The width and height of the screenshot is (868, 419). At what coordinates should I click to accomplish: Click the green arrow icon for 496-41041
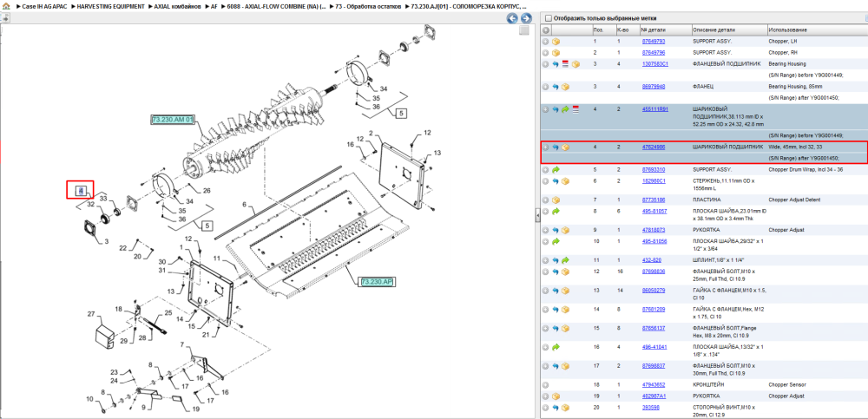(x=556, y=347)
